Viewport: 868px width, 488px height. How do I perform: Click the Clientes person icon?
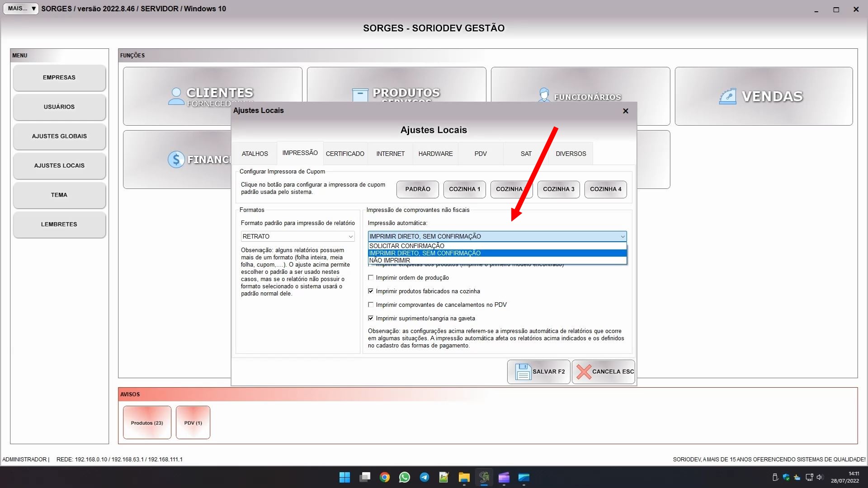[176, 96]
